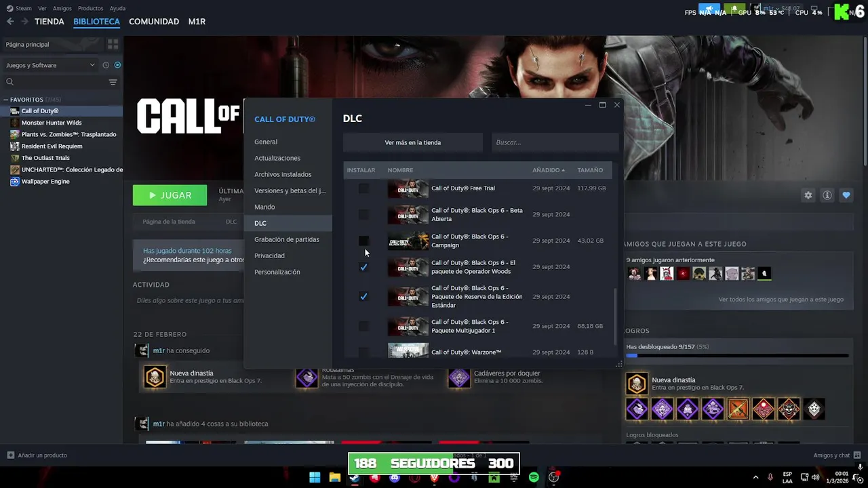Open Spotify from the taskbar
This screenshot has height=488, width=868.
pos(534,478)
